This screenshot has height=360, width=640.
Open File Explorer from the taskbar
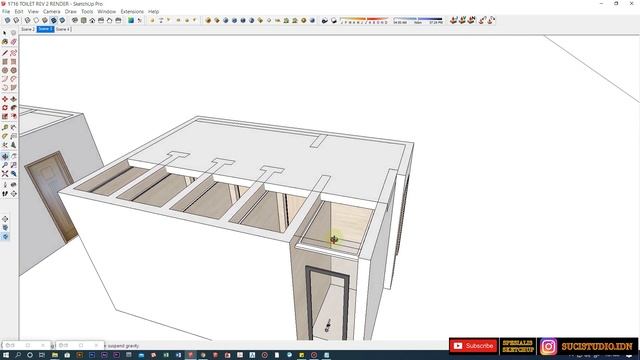(55, 356)
